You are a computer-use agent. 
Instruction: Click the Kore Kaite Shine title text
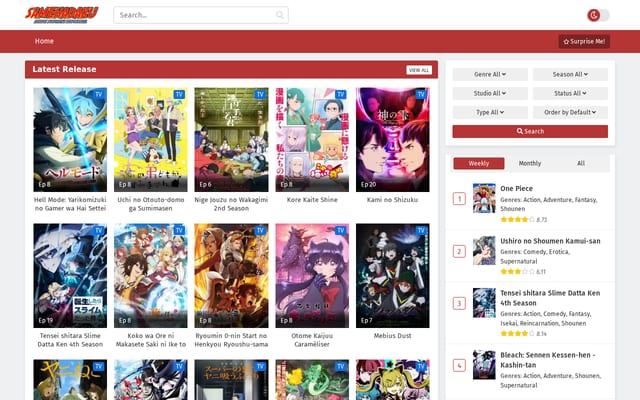coord(312,200)
